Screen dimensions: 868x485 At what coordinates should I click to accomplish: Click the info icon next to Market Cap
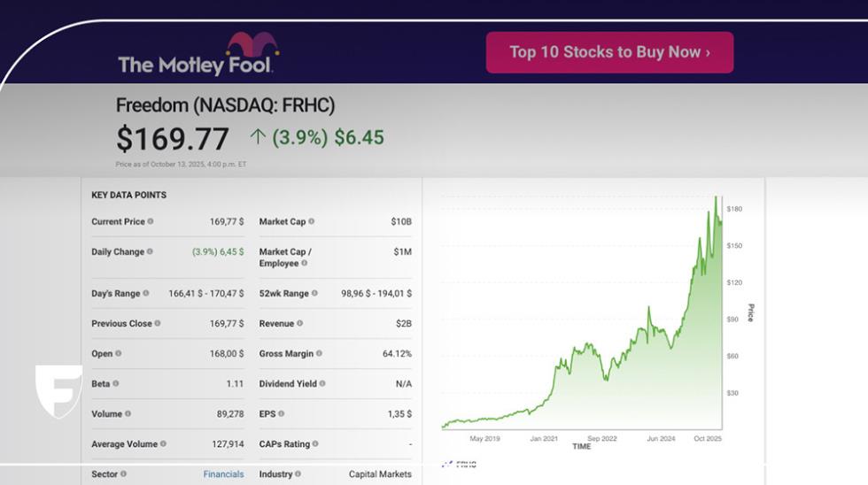click(x=312, y=221)
